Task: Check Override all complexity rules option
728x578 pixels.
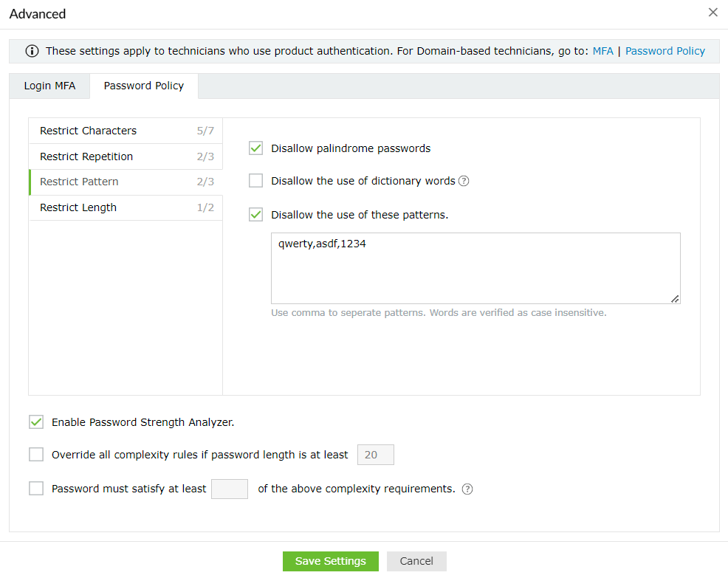Action: (x=36, y=455)
